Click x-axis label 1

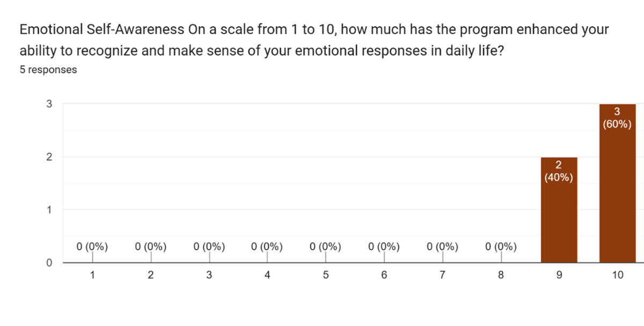point(92,276)
